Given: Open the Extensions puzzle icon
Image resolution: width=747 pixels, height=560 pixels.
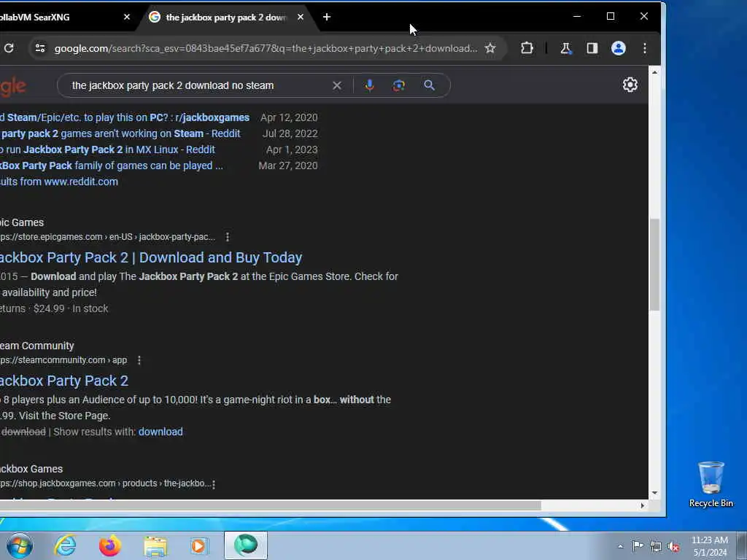Looking at the screenshot, I should pyautogui.click(x=527, y=48).
